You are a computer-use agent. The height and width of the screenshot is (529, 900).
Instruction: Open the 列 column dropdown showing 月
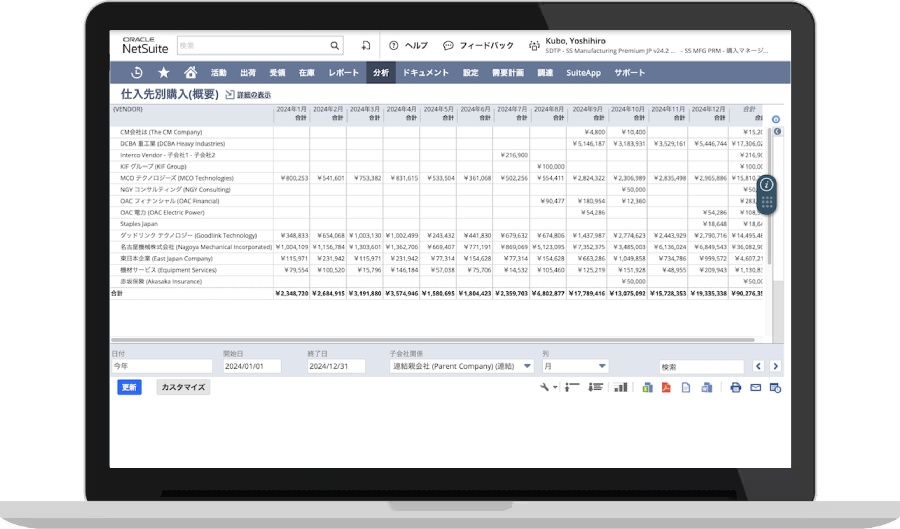(575, 366)
